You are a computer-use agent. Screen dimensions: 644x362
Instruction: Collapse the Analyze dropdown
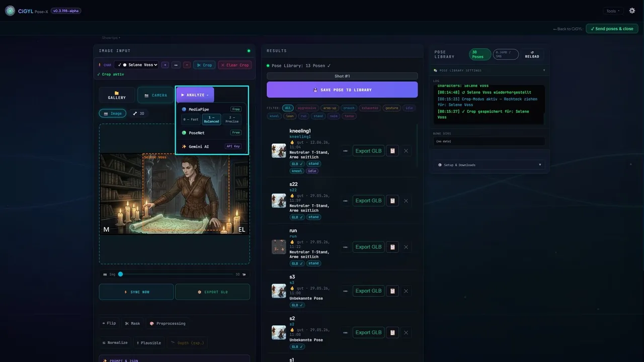195,95
